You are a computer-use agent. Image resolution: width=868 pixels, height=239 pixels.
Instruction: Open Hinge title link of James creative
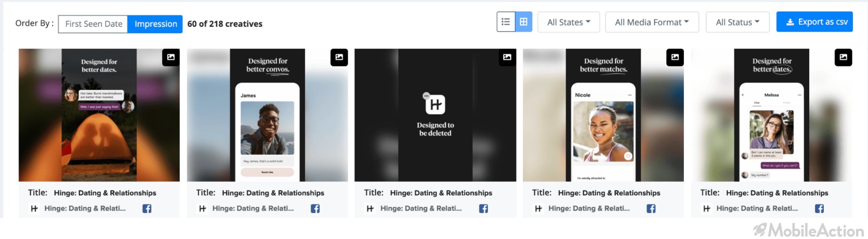273,193
